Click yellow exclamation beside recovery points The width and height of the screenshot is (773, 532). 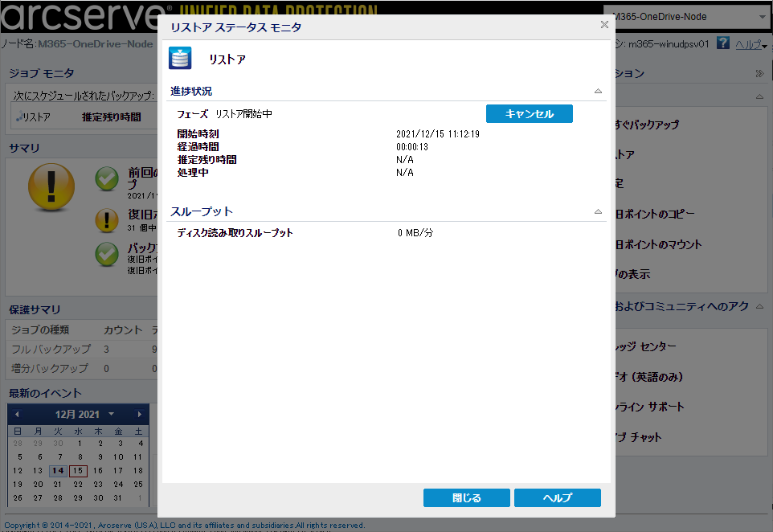[x=107, y=220]
